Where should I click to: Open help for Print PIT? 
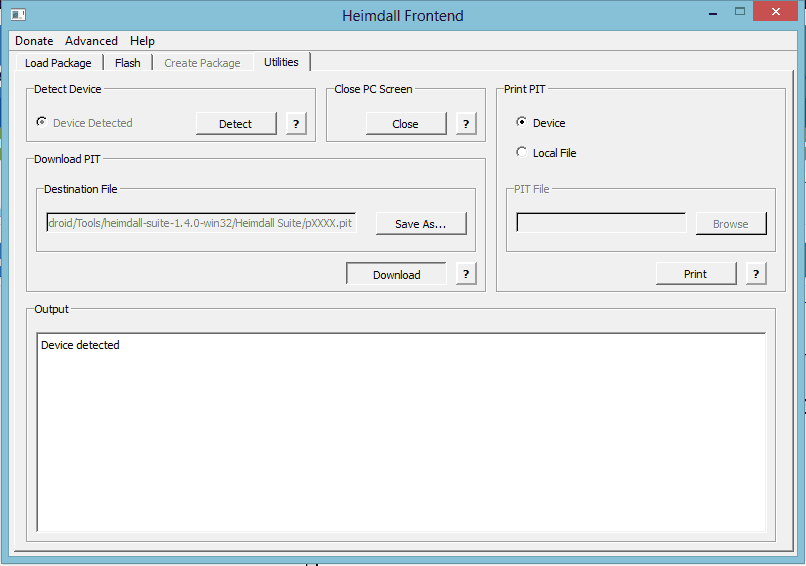(x=756, y=273)
